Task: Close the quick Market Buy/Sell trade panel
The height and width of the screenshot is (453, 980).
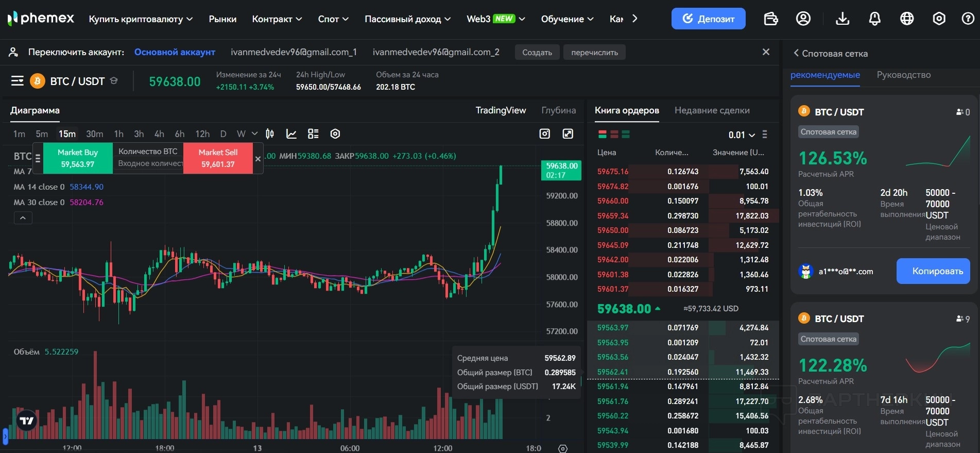Action: pyautogui.click(x=258, y=159)
